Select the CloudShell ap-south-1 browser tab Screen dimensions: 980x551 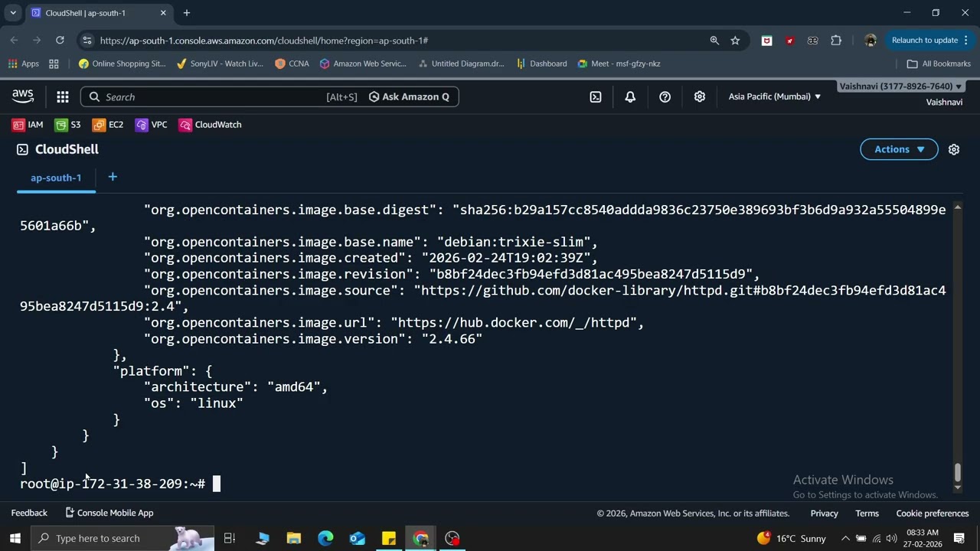coord(98,13)
